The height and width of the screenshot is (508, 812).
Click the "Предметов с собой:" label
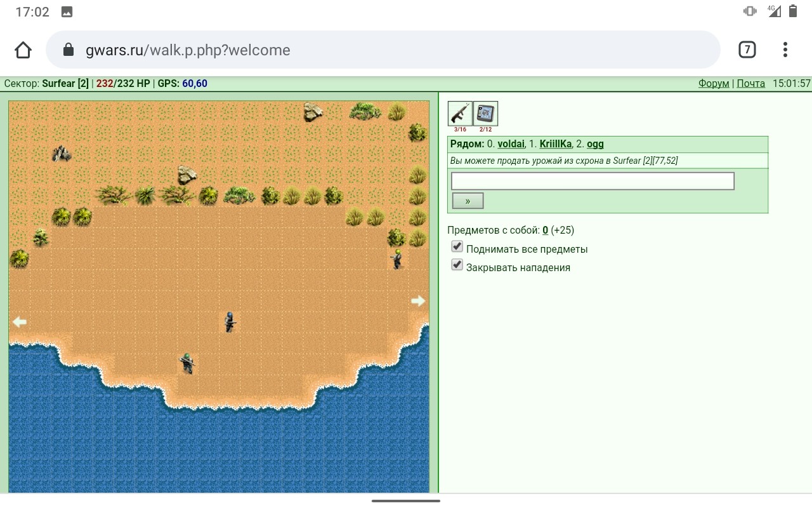pyautogui.click(x=494, y=231)
